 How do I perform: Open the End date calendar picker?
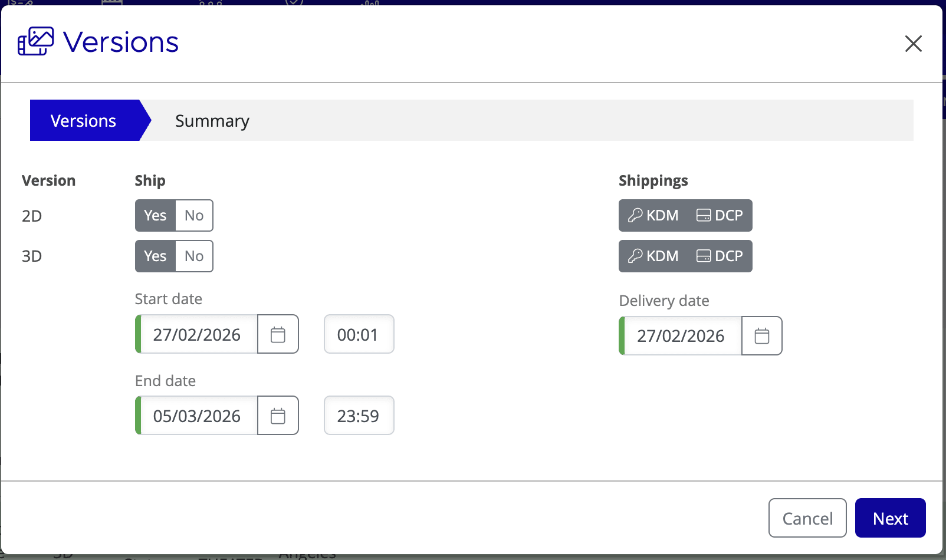(278, 416)
